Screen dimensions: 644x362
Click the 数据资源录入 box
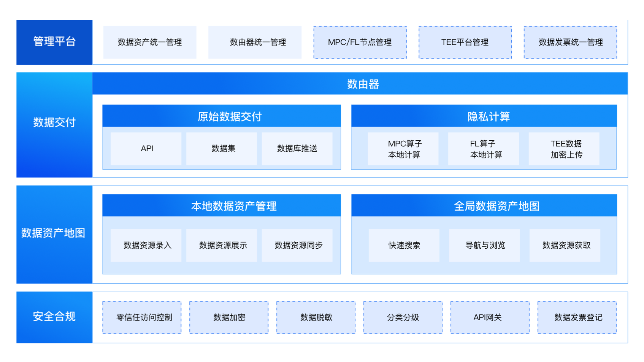tap(146, 246)
